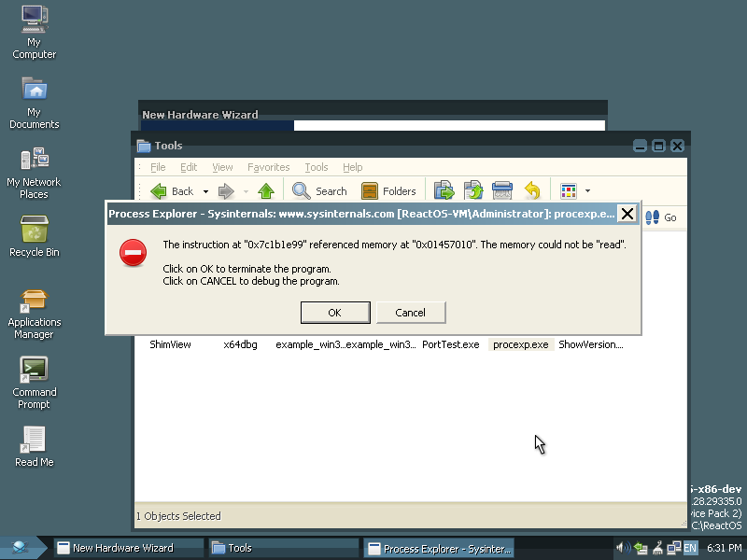Expand the Back history dropdown arrow
The image size is (747, 560).
(205, 191)
